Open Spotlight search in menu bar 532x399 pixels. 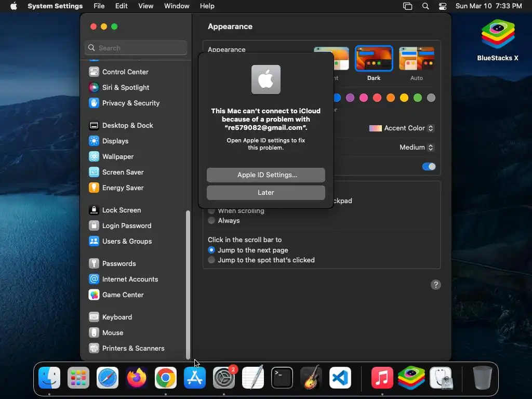(425, 6)
